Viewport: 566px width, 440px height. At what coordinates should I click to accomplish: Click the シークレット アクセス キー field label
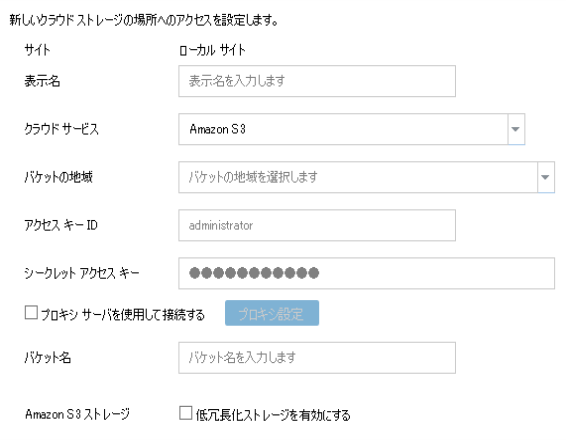pyautogui.click(x=82, y=273)
